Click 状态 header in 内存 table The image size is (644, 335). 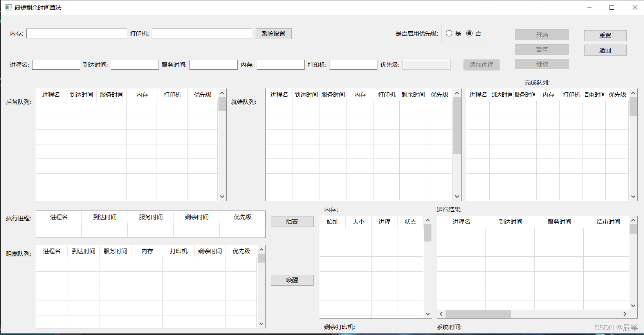[x=410, y=222]
